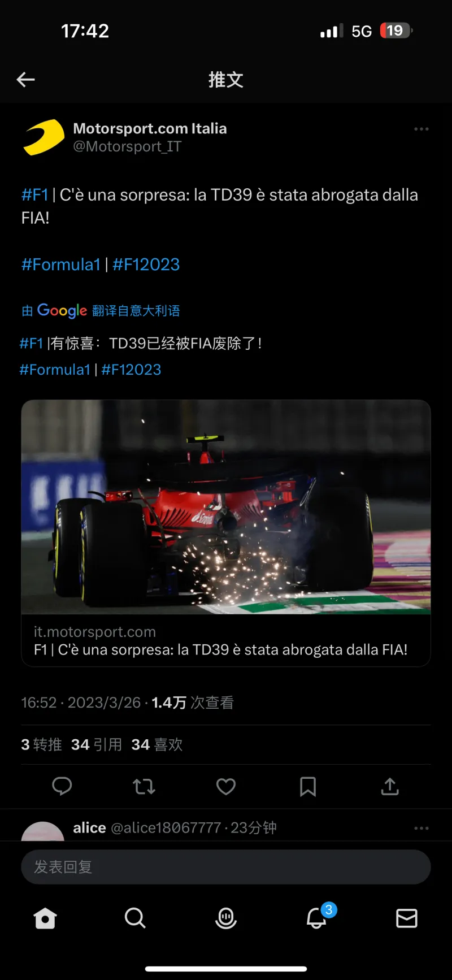Tap the reply speech bubble icon
Screen dimensions: 452x980
[62, 786]
